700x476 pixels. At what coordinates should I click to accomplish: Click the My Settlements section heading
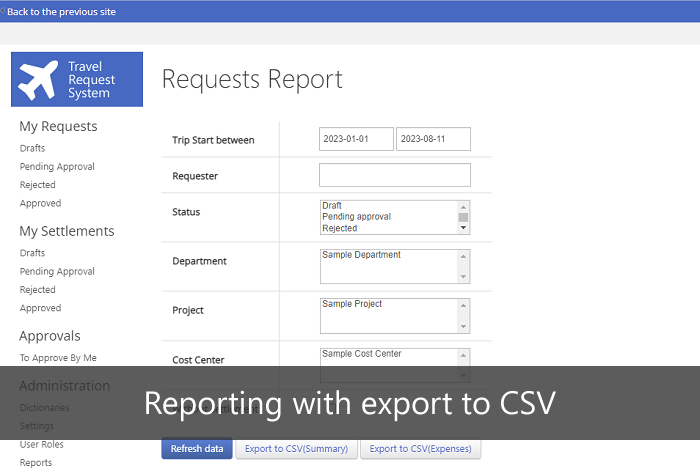[67, 231]
